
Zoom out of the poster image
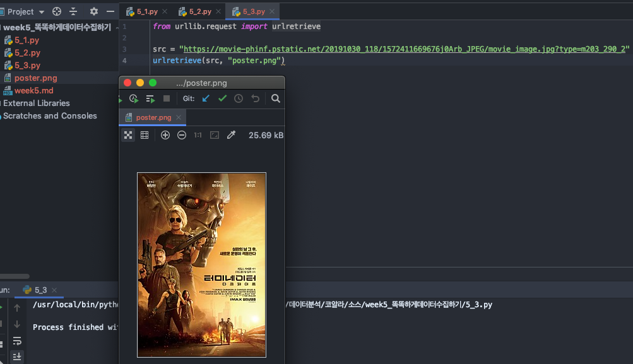(x=182, y=135)
